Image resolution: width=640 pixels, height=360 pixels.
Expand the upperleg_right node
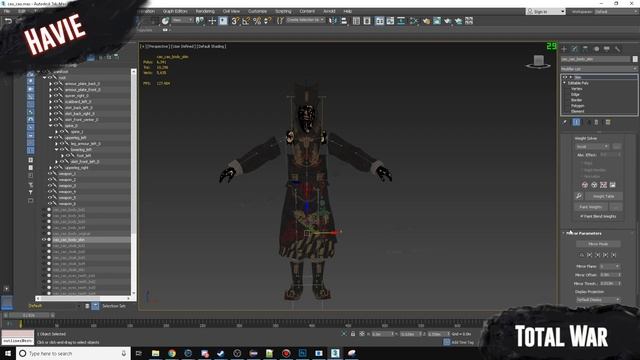pyautogui.click(x=51, y=168)
